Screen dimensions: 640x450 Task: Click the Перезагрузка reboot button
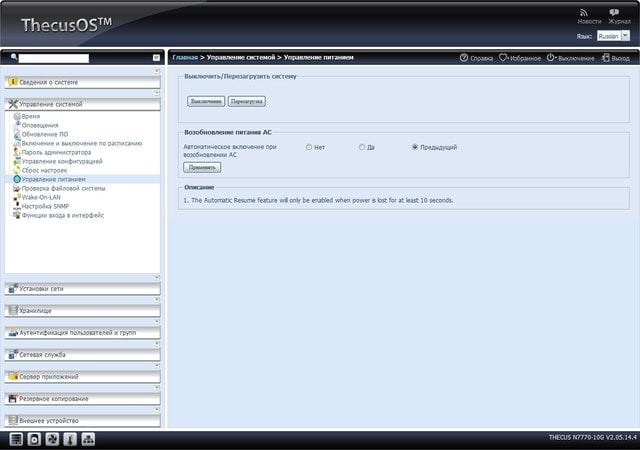click(247, 101)
